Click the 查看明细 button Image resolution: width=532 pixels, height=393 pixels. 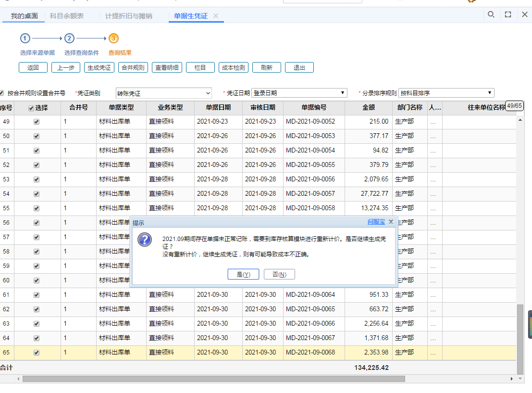tap(167, 68)
